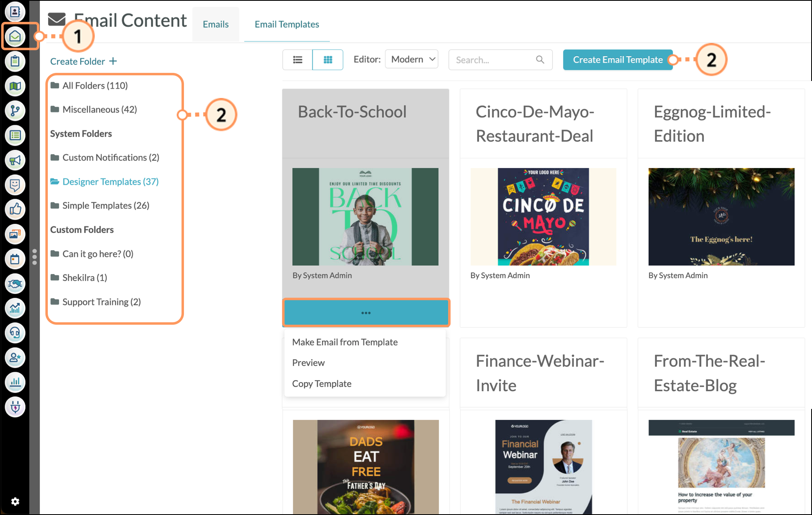Open the clipboard sidebar icon
The height and width of the screenshot is (515, 812).
(15, 61)
